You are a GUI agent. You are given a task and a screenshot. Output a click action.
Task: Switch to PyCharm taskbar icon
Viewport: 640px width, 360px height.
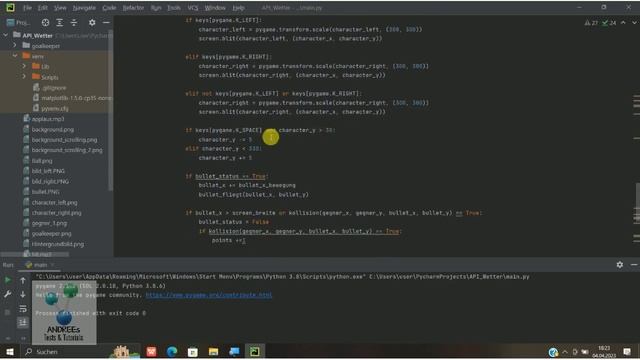(x=255, y=351)
